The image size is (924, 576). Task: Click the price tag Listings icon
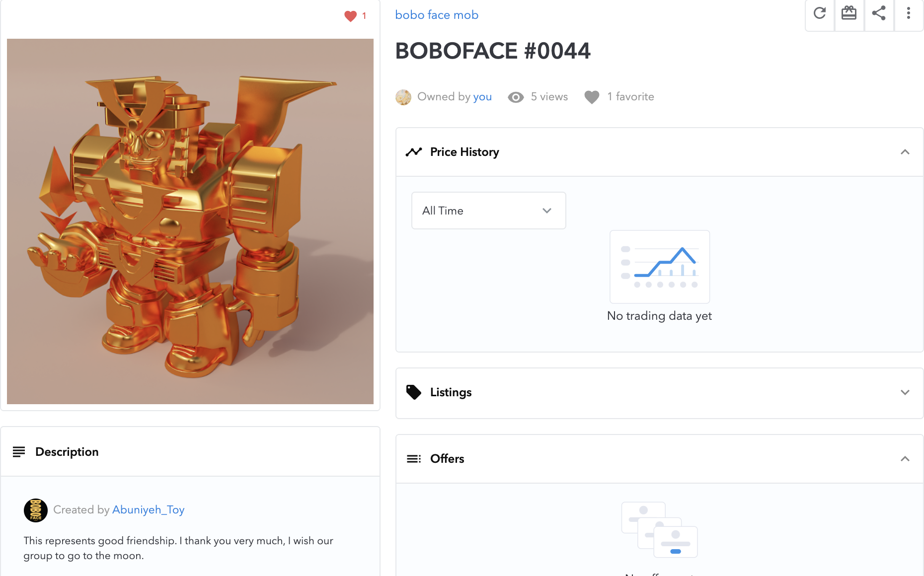[x=413, y=392]
